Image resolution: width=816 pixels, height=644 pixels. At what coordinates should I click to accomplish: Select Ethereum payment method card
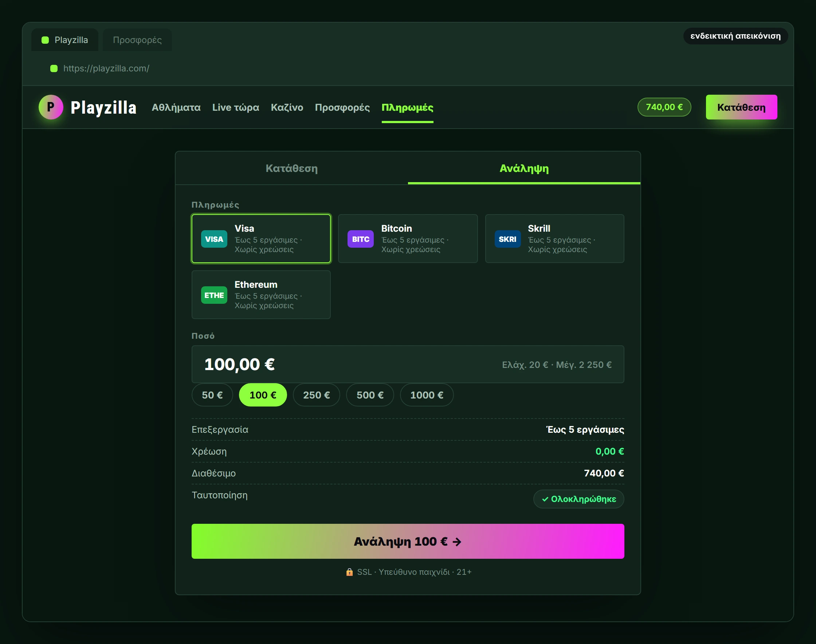click(261, 295)
